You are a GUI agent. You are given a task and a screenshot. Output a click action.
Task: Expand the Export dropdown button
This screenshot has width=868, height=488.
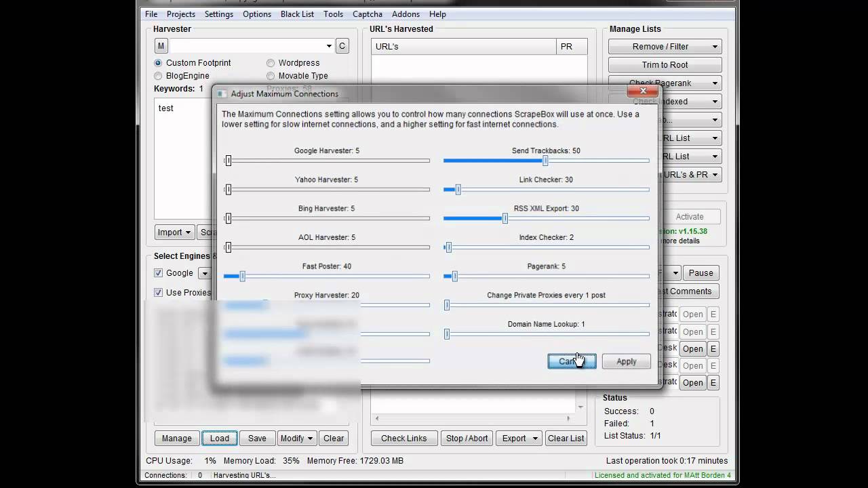coord(519,439)
